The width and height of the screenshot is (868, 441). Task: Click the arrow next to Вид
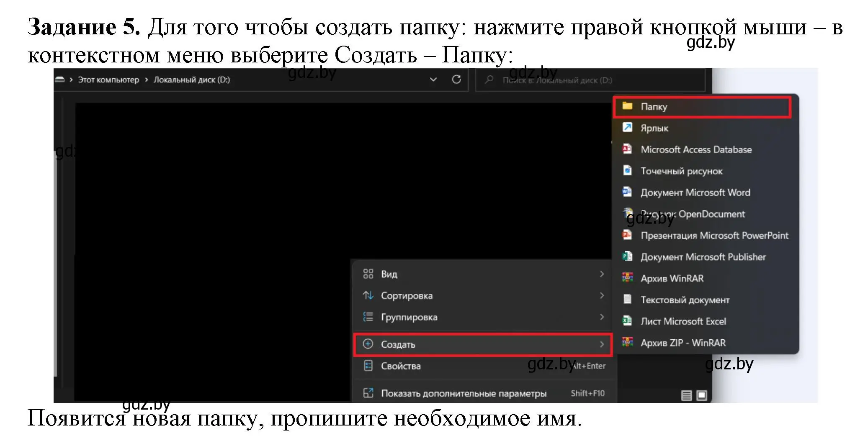pyautogui.click(x=602, y=274)
